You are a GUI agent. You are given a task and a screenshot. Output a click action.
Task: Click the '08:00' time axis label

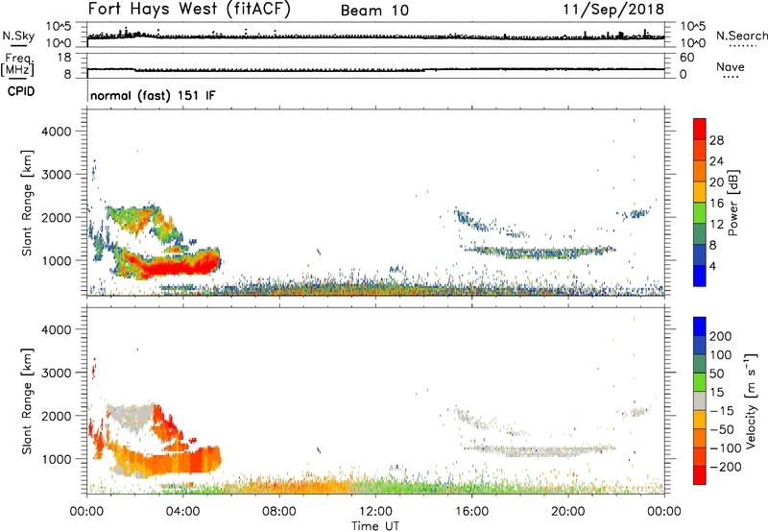click(x=279, y=512)
